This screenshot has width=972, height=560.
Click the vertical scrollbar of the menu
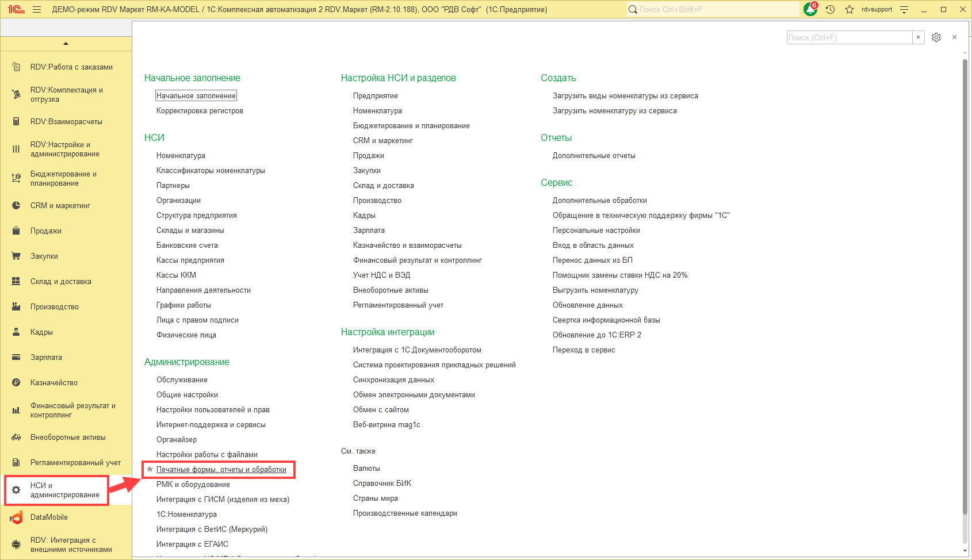(965, 287)
